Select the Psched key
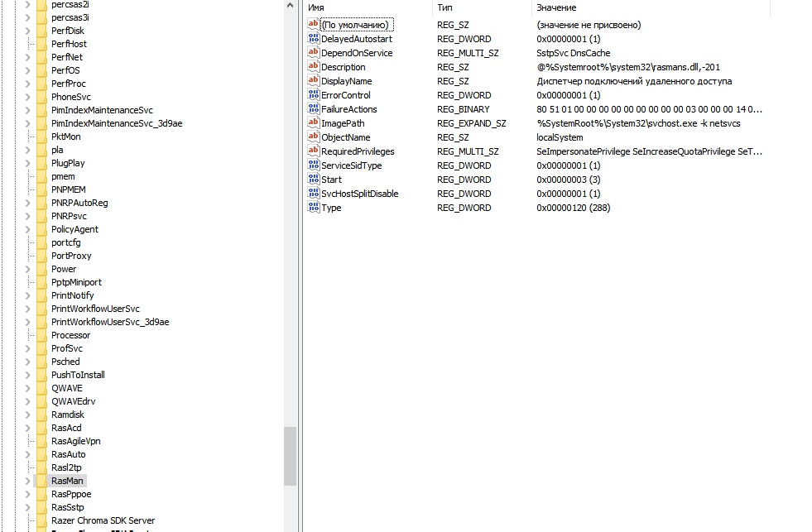The image size is (812, 532). click(x=65, y=362)
